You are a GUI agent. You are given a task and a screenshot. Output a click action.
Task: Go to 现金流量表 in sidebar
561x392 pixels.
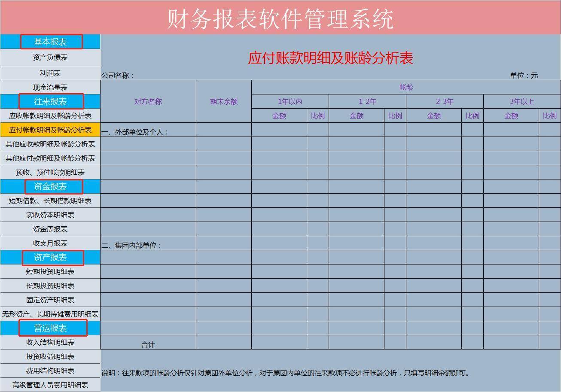pos(50,87)
